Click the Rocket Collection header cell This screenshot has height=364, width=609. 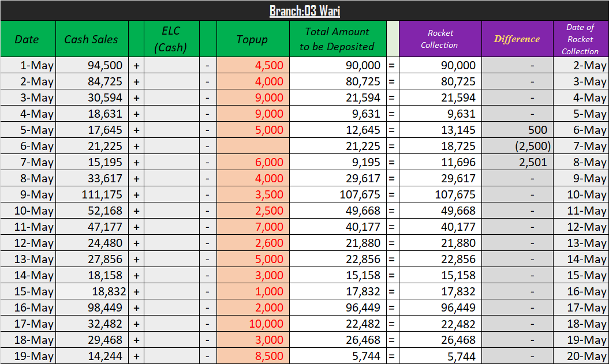(440, 39)
